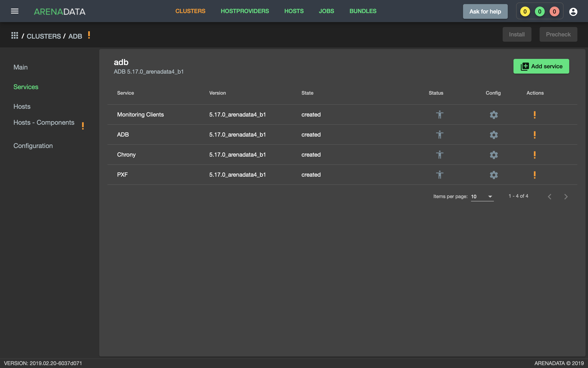Click the Service column header
This screenshot has width=588, height=368.
[125, 93]
